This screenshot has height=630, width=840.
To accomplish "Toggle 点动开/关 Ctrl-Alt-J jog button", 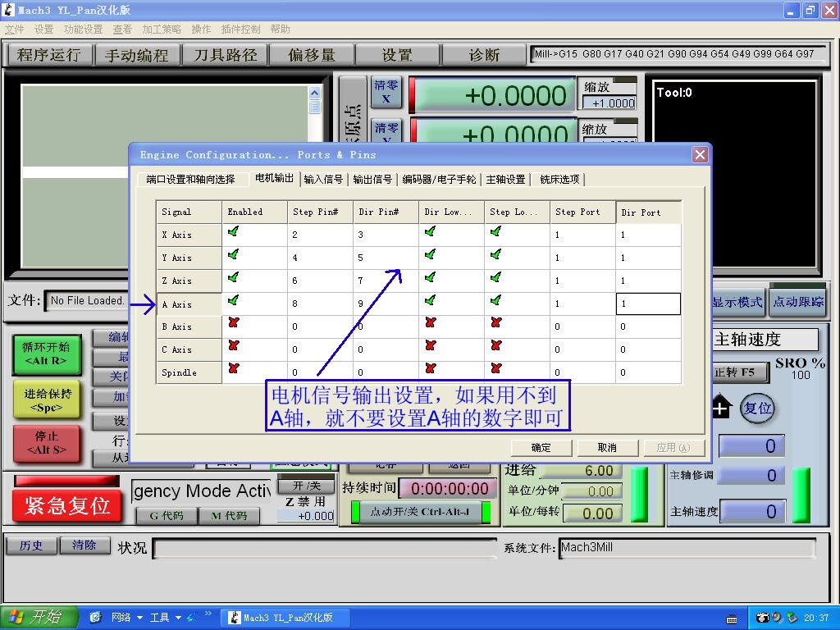I will point(420,512).
